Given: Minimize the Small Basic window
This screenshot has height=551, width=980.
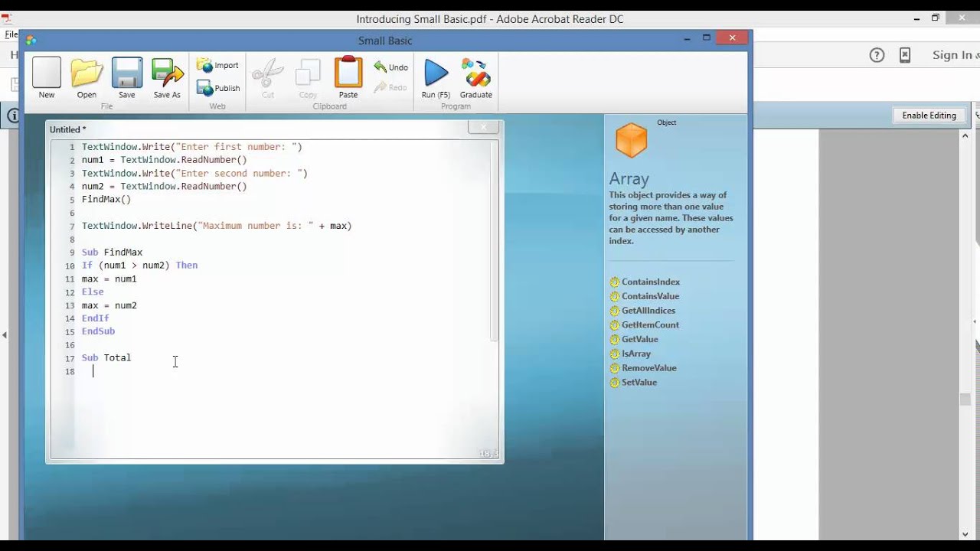Looking at the screenshot, I should pos(685,37).
